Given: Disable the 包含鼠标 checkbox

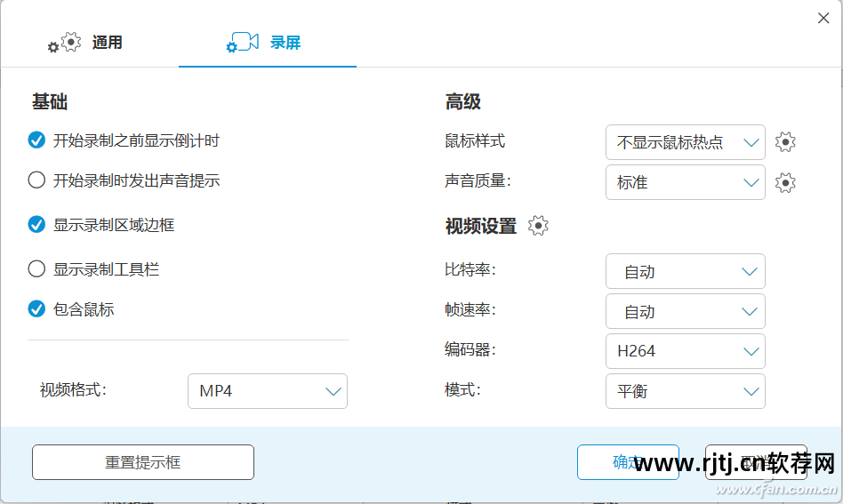Looking at the screenshot, I should point(36,309).
